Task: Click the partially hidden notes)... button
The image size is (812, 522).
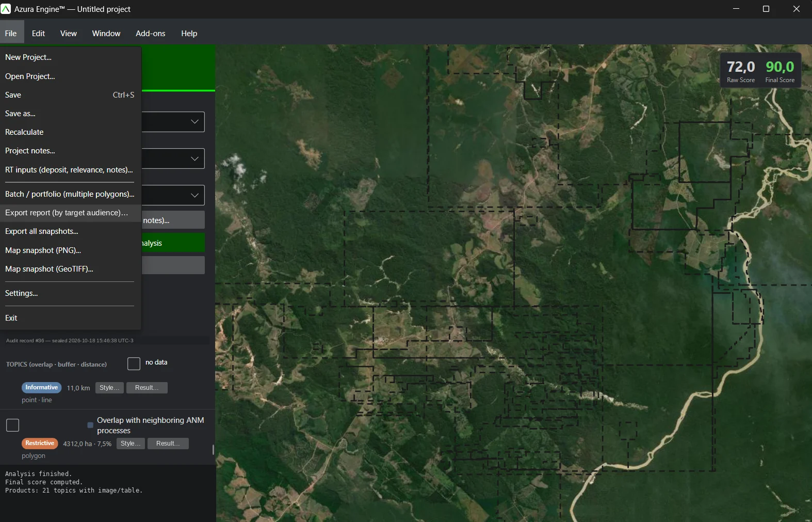Action: tap(173, 220)
